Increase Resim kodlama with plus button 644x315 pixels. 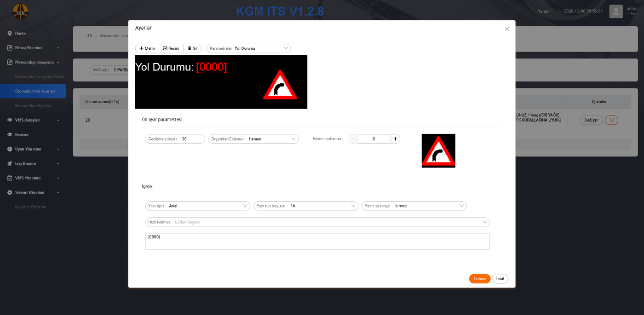click(x=395, y=139)
